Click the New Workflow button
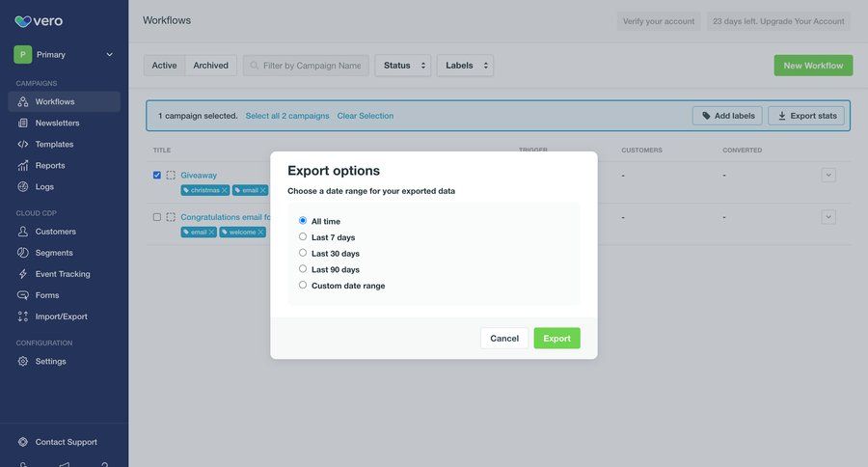This screenshot has width=868, height=467. point(813,66)
